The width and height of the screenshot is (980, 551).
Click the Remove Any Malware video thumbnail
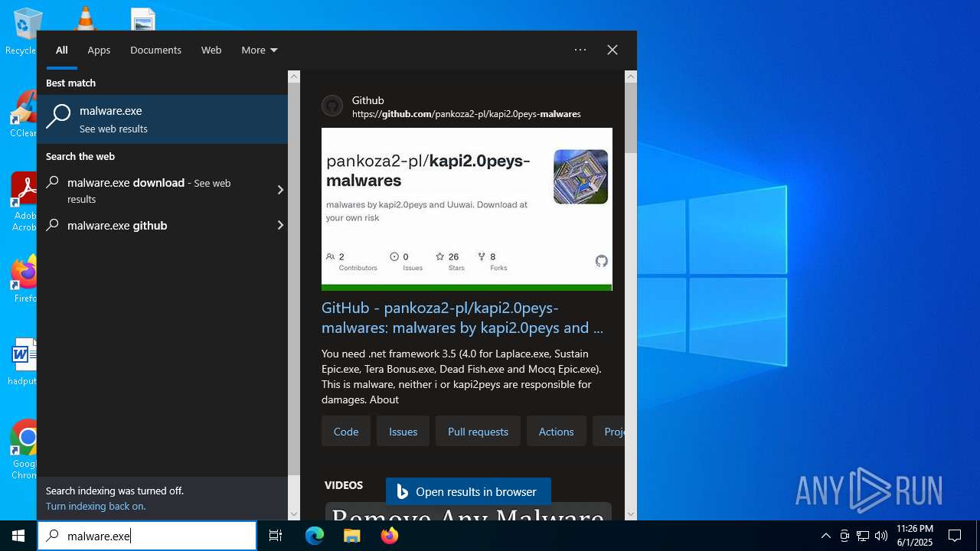[x=469, y=512]
